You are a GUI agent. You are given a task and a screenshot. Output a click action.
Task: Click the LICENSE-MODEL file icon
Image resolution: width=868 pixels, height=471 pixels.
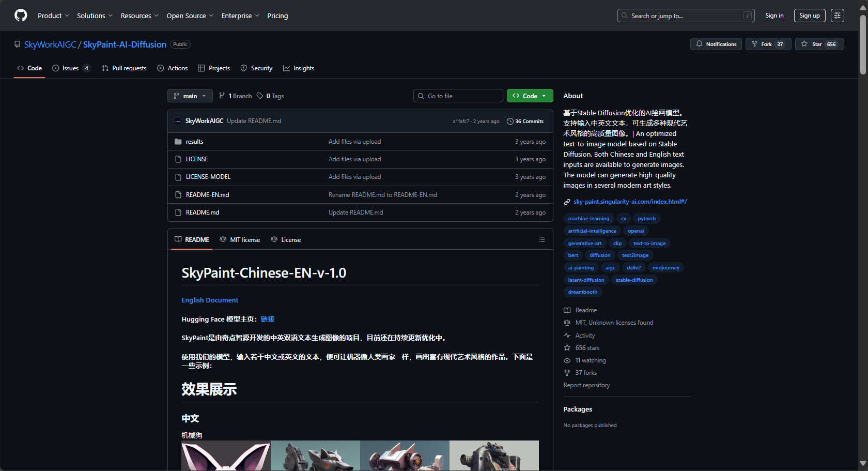coord(178,177)
